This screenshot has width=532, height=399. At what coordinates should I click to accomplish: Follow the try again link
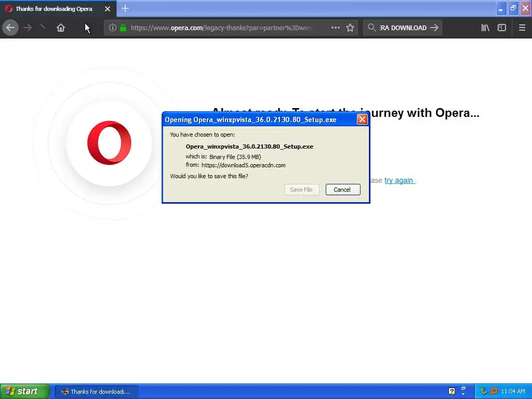tap(400, 180)
